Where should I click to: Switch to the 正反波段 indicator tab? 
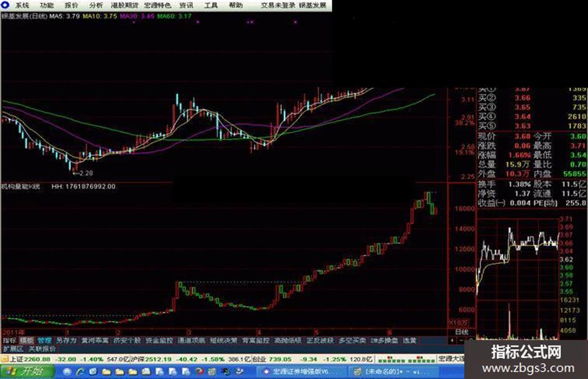(320, 340)
